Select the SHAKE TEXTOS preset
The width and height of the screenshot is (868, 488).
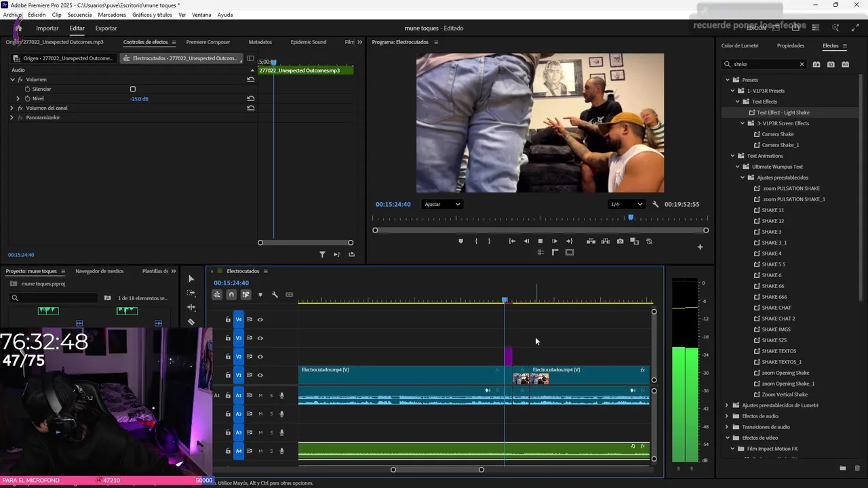point(778,351)
